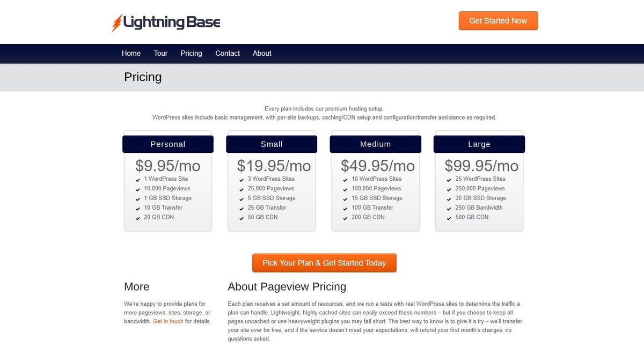Click the checkmark beside 200 GB CDN
This screenshot has height=362, width=644.
(x=345, y=218)
